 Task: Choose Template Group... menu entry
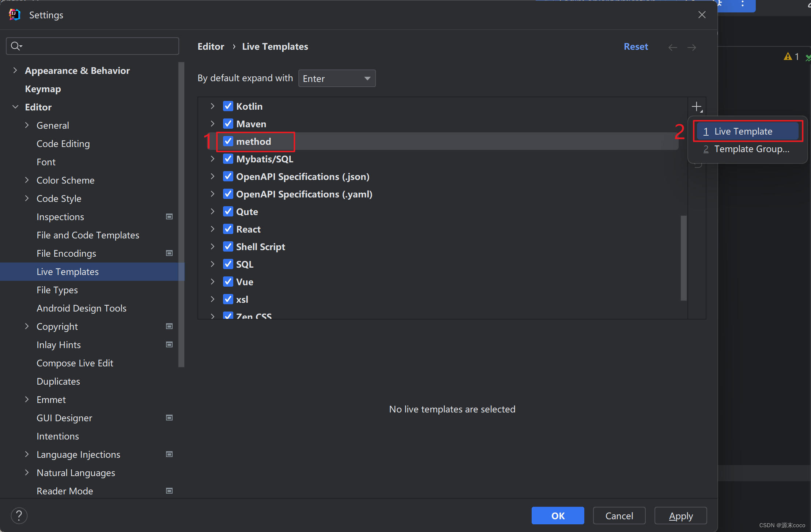(751, 149)
